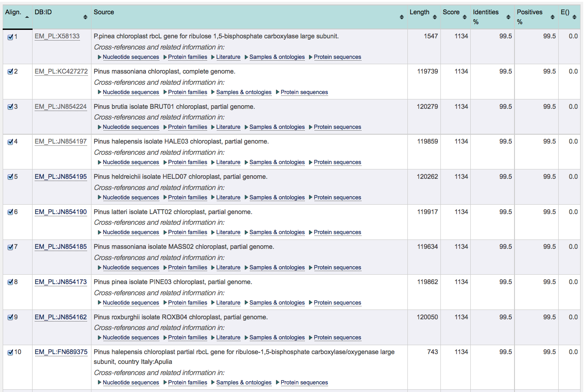This screenshot has height=392, width=585.
Task: Click the disclosure triangle before Nucleotide sequences in row 2
Action: [x=99, y=92]
